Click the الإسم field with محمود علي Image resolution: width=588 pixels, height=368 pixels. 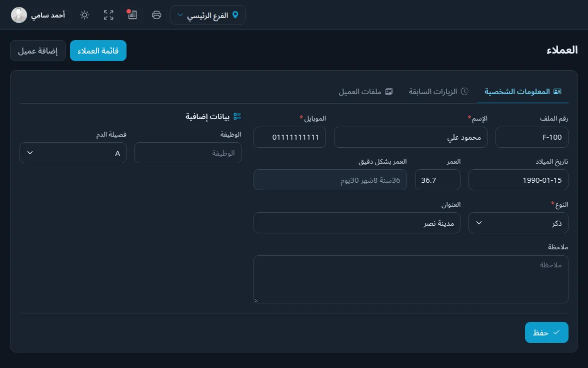410,137
